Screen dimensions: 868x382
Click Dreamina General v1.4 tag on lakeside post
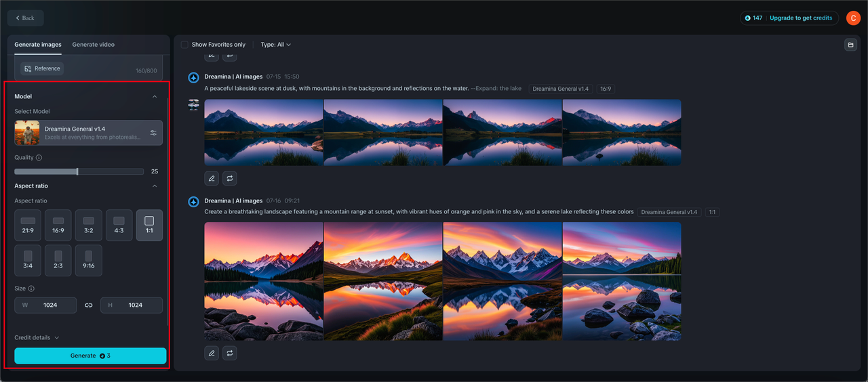click(561, 89)
